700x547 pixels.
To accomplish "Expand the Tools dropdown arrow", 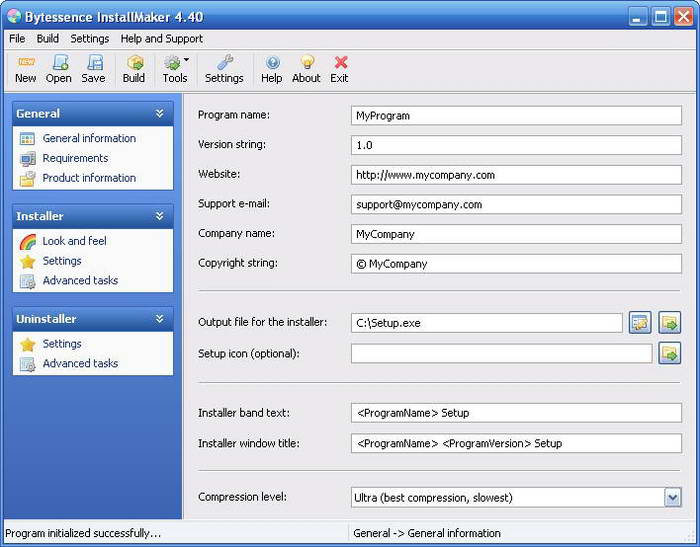I will pyautogui.click(x=186, y=59).
